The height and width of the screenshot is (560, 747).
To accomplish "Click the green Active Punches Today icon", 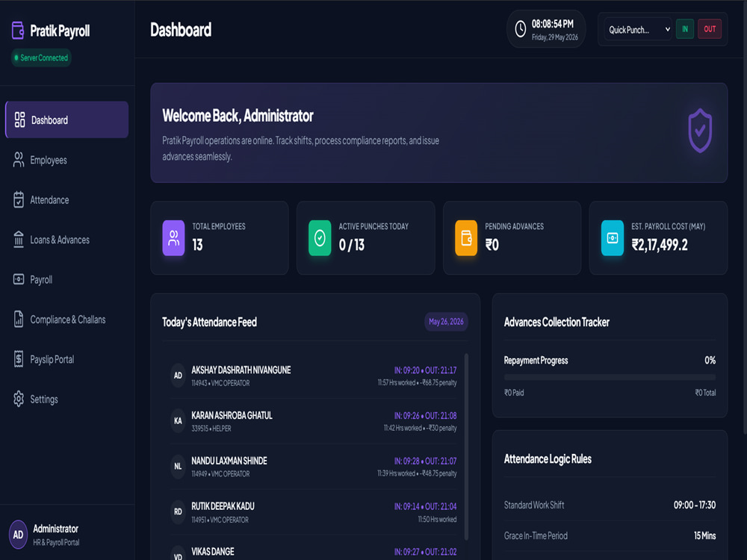I will (320, 237).
